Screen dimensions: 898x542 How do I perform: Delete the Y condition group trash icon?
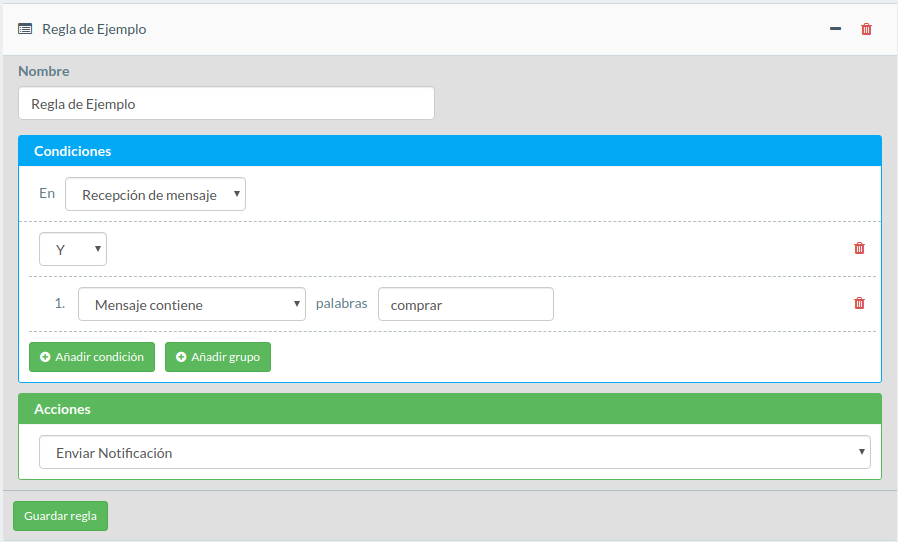pyautogui.click(x=859, y=248)
